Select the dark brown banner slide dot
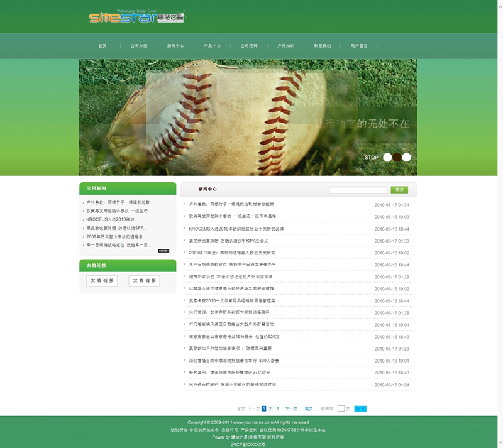Image resolution: width=503 pixels, height=448 pixels. [397, 157]
